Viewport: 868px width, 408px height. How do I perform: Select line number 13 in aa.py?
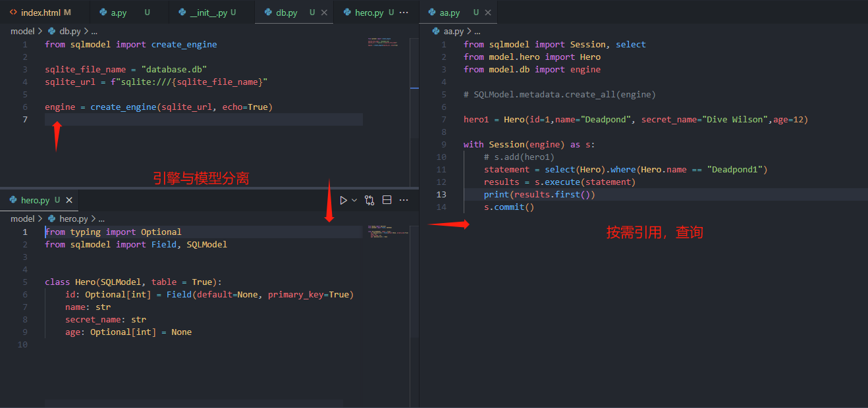(441, 194)
